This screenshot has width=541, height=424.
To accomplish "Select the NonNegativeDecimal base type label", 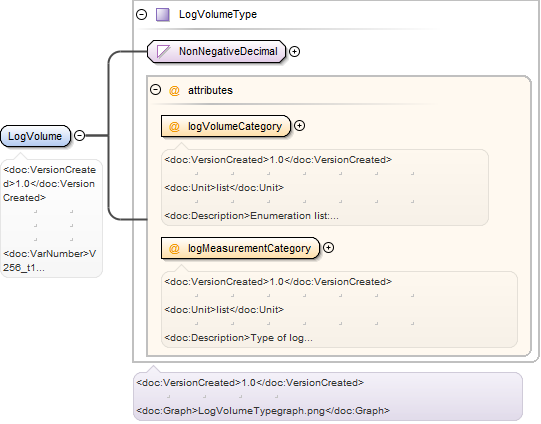I will (228, 51).
